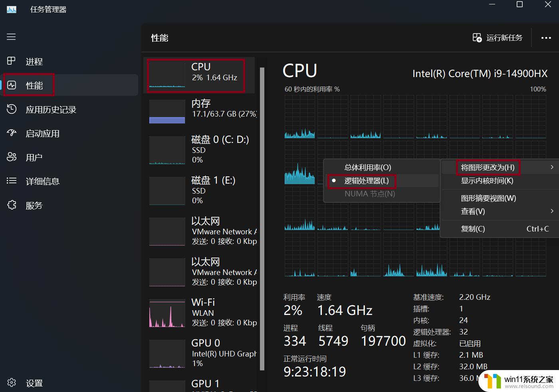Click the Details (详细信息) list icon
The height and width of the screenshot is (392, 559).
point(12,181)
